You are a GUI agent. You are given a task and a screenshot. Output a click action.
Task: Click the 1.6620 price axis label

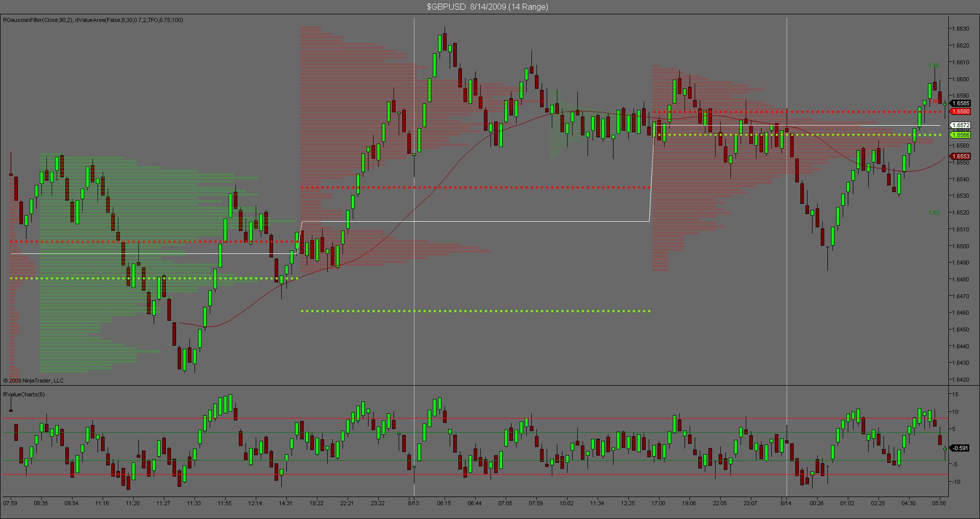pos(961,45)
